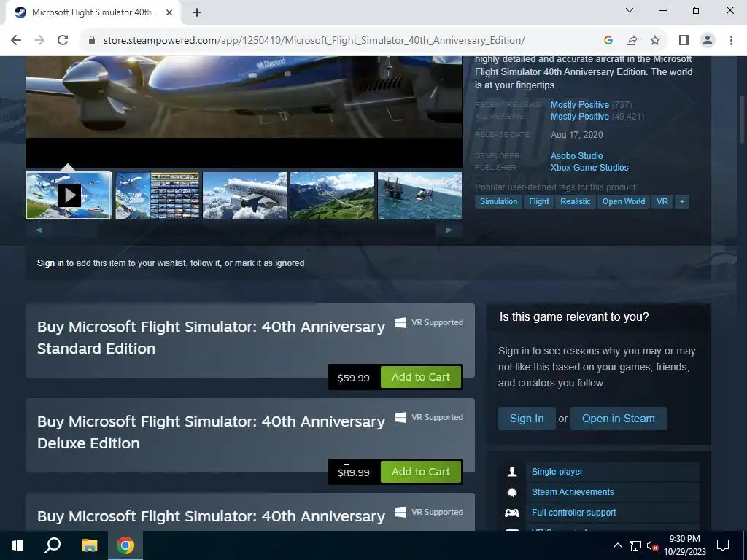Open File Explorer from taskbar
The width and height of the screenshot is (747, 560).
pyautogui.click(x=89, y=545)
